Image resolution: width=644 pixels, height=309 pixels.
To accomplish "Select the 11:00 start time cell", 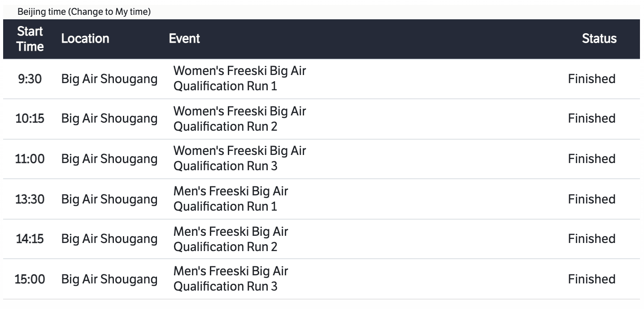I will pyautogui.click(x=30, y=159).
